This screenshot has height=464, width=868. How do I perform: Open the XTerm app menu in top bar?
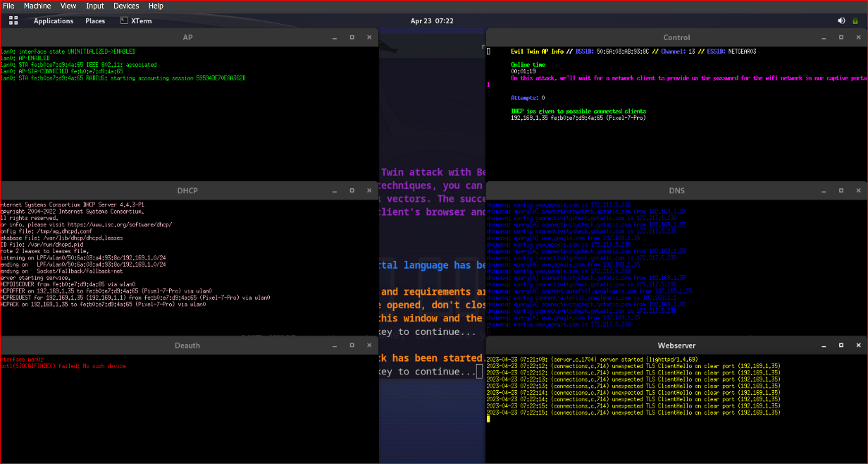[136, 20]
